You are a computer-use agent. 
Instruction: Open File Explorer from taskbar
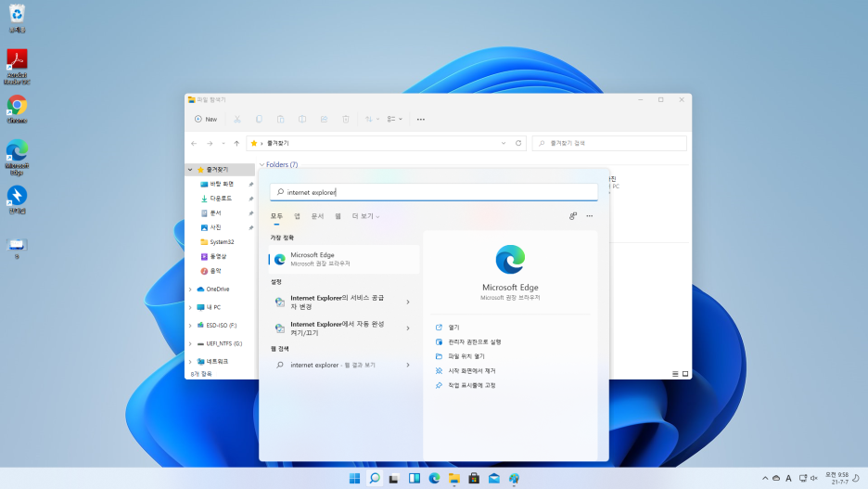(x=453, y=479)
